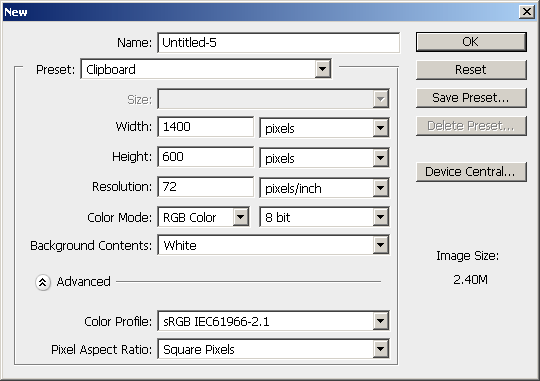Click the Height: label
This screenshot has height=381, width=540.
click(x=132, y=157)
